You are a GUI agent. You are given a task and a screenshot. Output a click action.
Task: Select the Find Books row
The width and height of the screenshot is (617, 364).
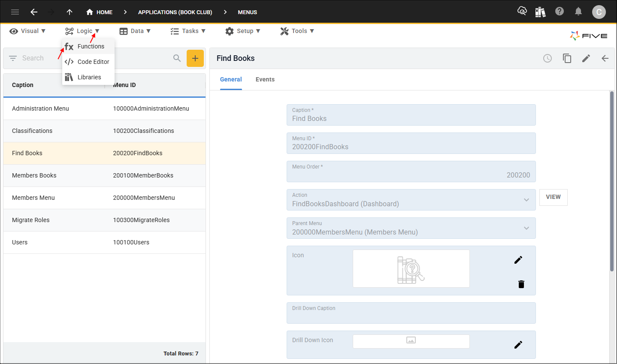pos(104,153)
